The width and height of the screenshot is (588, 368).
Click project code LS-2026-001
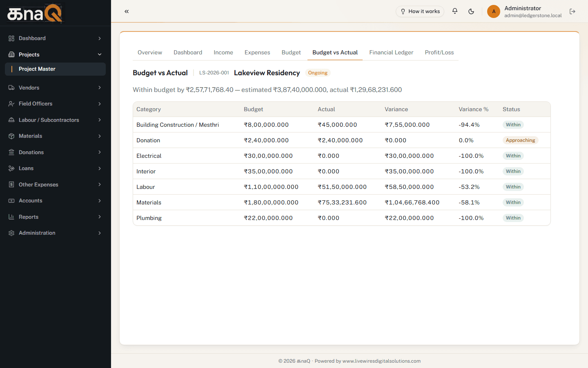coord(214,73)
